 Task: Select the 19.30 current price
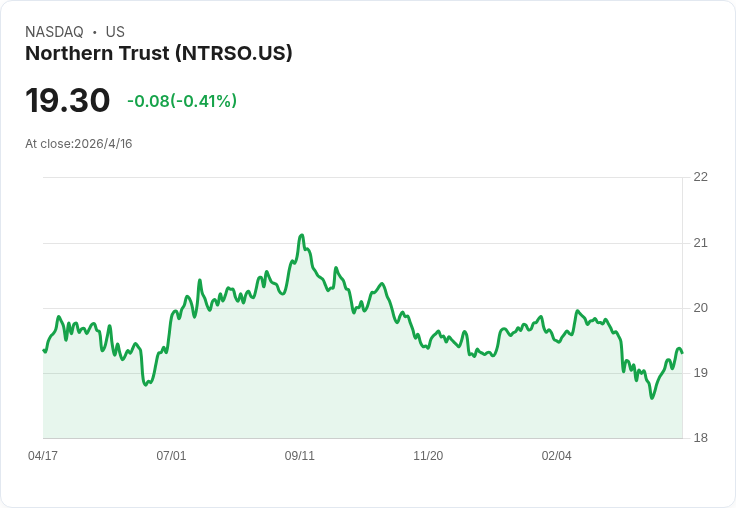68,100
